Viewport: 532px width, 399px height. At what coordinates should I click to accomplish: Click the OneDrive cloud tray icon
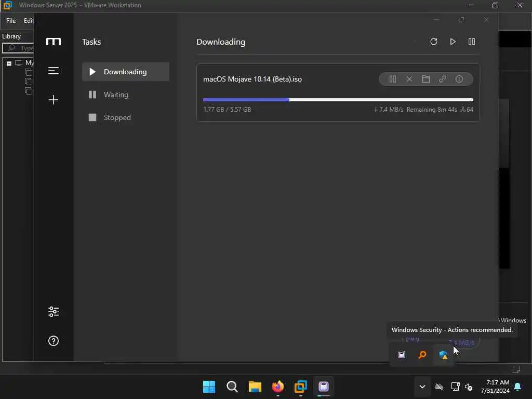[439, 387]
